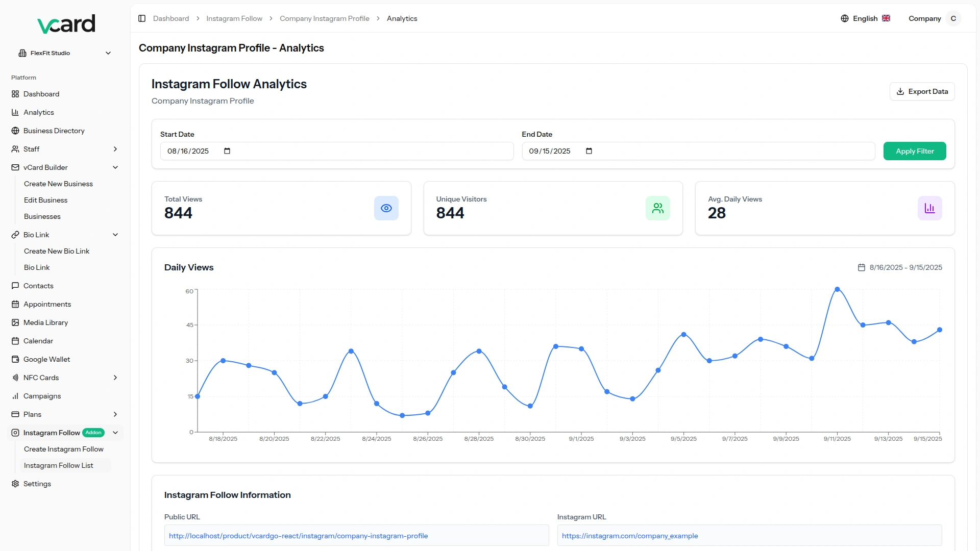Go to Company Instagram Profile breadcrumb
The width and height of the screenshot is (980, 551).
tap(325, 18)
